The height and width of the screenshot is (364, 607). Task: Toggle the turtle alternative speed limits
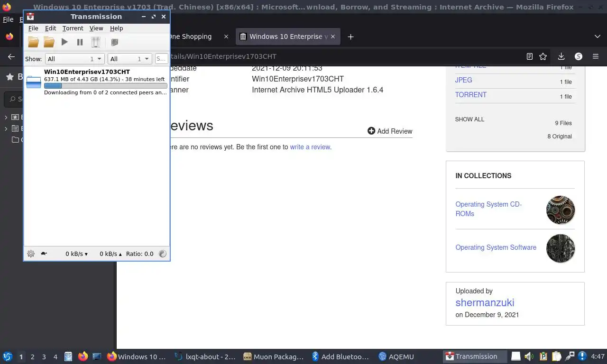tap(44, 254)
